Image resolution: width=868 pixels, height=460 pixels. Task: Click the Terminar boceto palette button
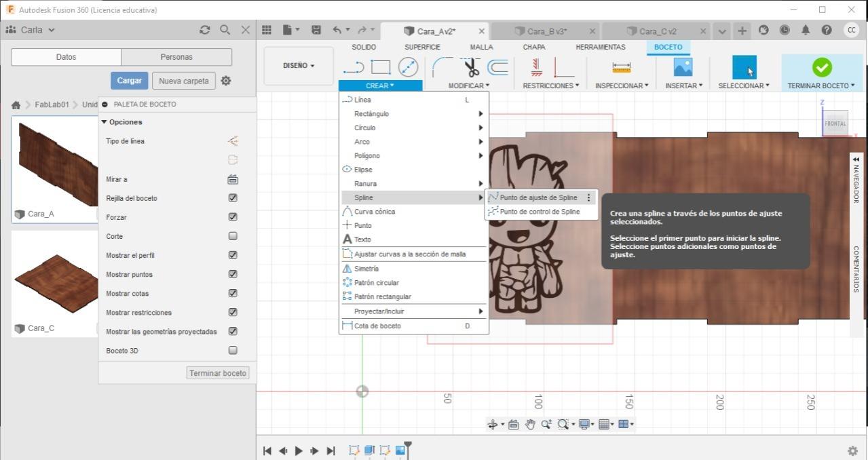(x=218, y=373)
